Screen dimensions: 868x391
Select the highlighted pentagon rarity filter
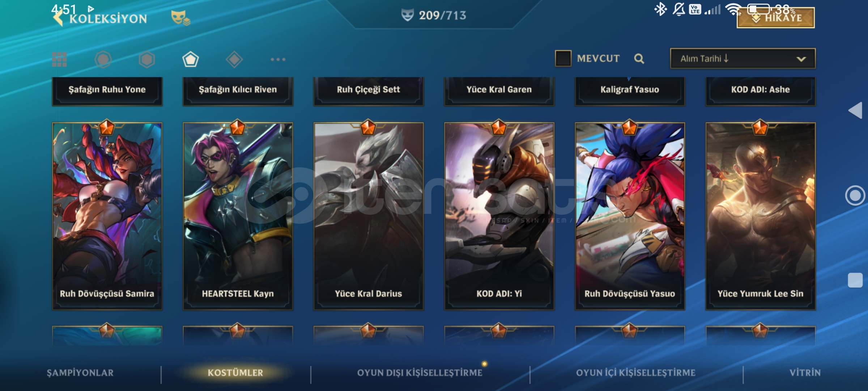click(191, 59)
